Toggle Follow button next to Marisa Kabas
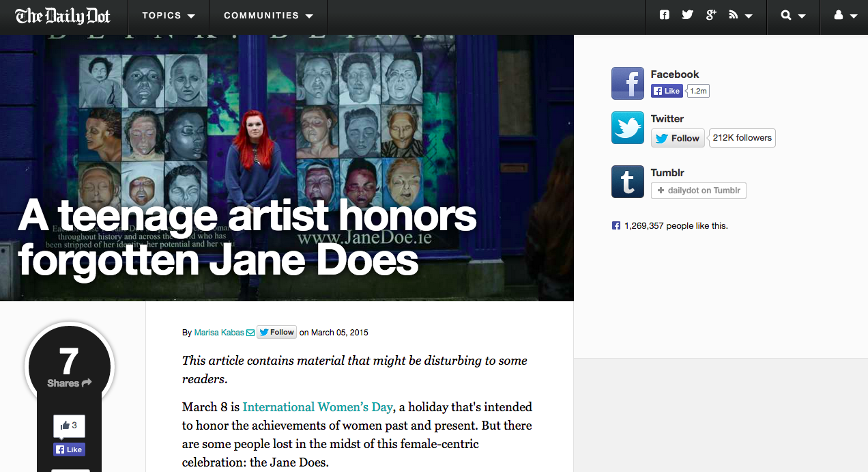Image resolution: width=868 pixels, height=472 pixels. coord(276,333)
